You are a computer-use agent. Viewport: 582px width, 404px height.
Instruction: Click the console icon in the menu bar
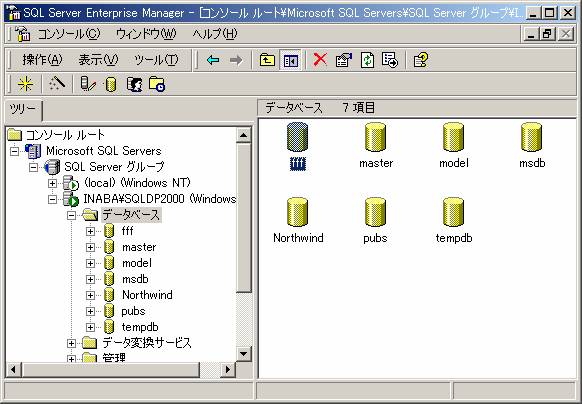pyautogui.click(x=23, y=34)
